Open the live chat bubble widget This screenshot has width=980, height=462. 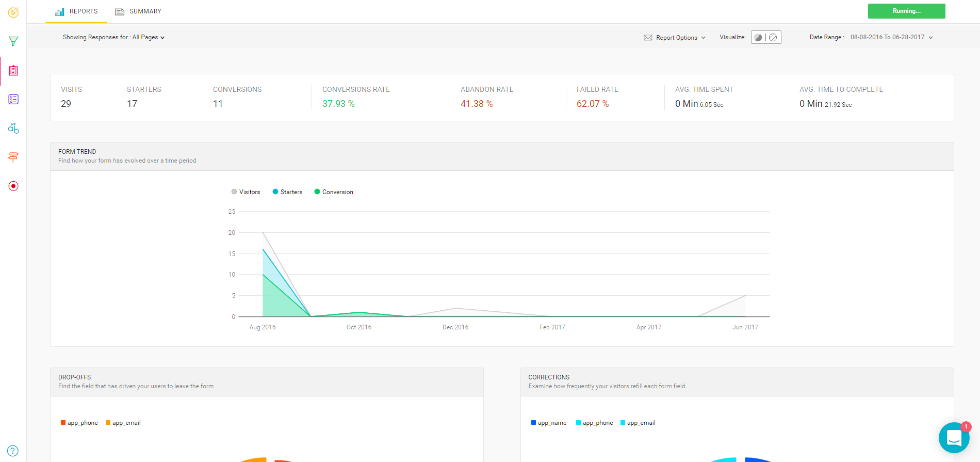point(954,438)
